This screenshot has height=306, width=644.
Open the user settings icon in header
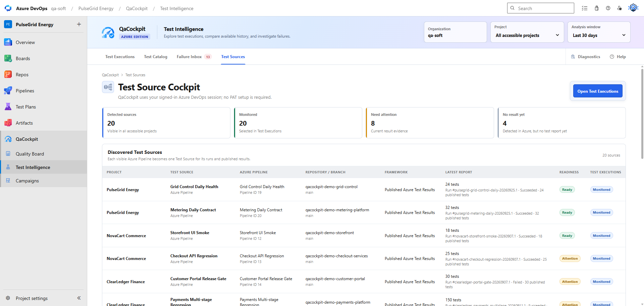pos(620,8)
